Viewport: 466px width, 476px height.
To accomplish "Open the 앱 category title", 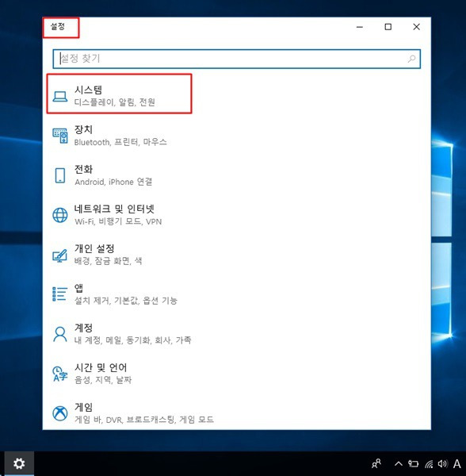I will 78,288.
